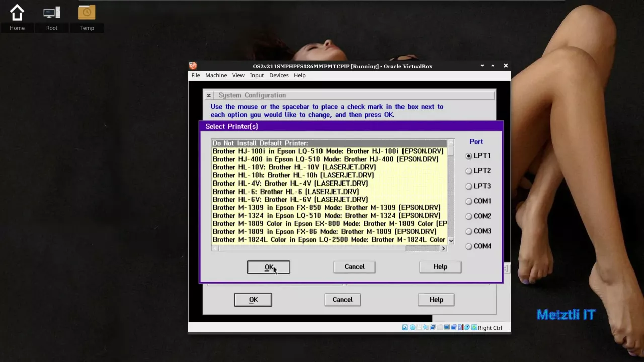Select 'Do Not Install Default Printer' entry
This screenshot has width=644, height=362.
329,143
